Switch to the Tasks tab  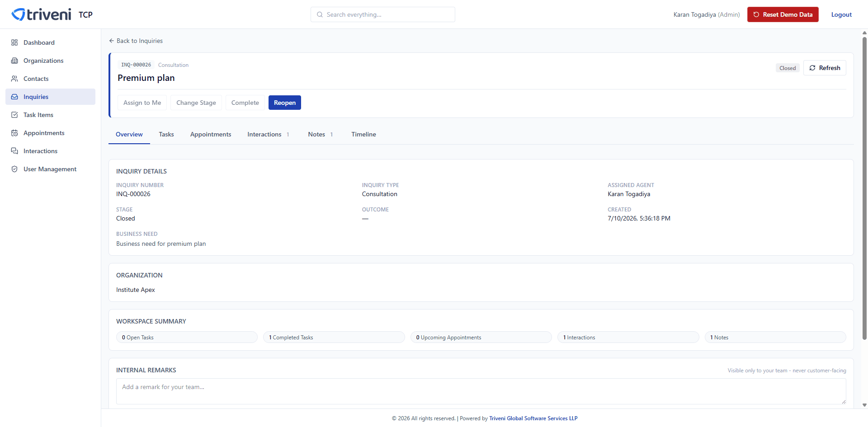tap(166, 134)
